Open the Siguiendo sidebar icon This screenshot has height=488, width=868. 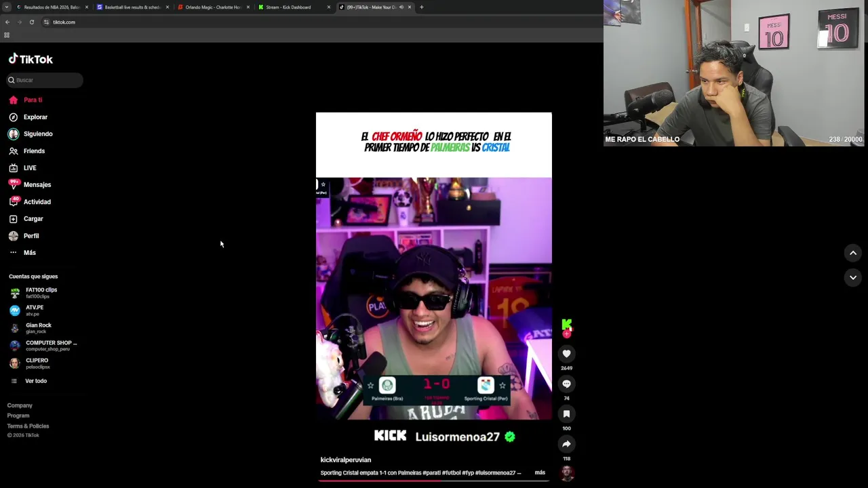pos(13,134)
